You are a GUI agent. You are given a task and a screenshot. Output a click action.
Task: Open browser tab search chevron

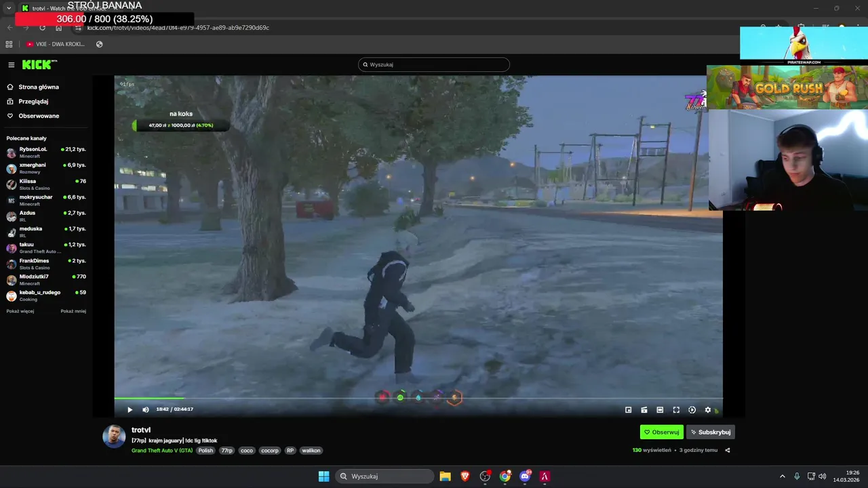[x=8, y=8]
